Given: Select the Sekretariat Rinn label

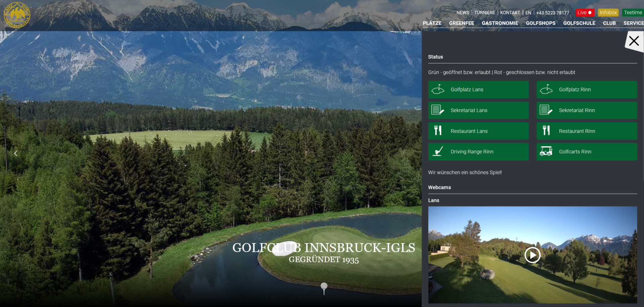Looking at the screenshot, I should pos(577,110).
